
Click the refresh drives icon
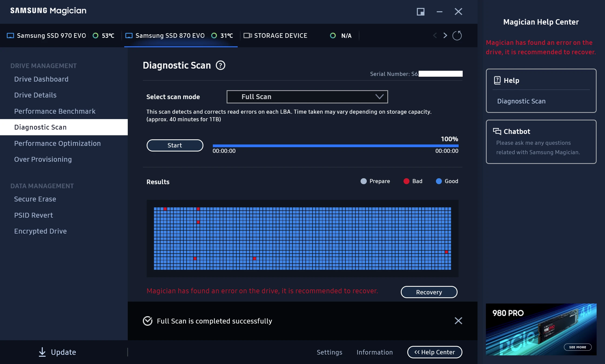[457, 36]
